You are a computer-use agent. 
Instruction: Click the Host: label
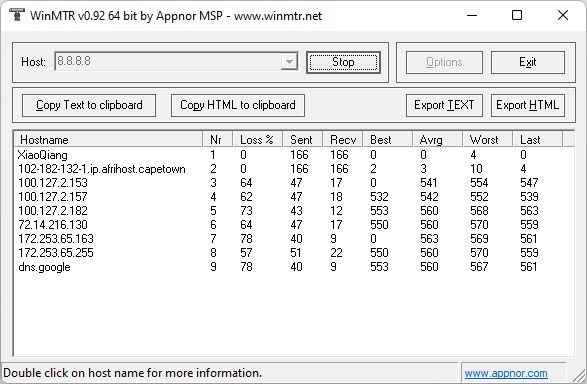(33, 62)
